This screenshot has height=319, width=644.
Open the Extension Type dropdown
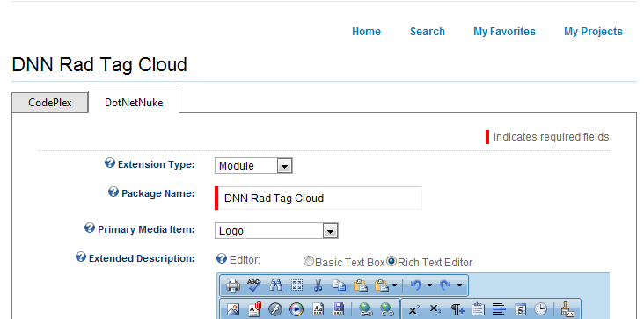coord(253,165)
